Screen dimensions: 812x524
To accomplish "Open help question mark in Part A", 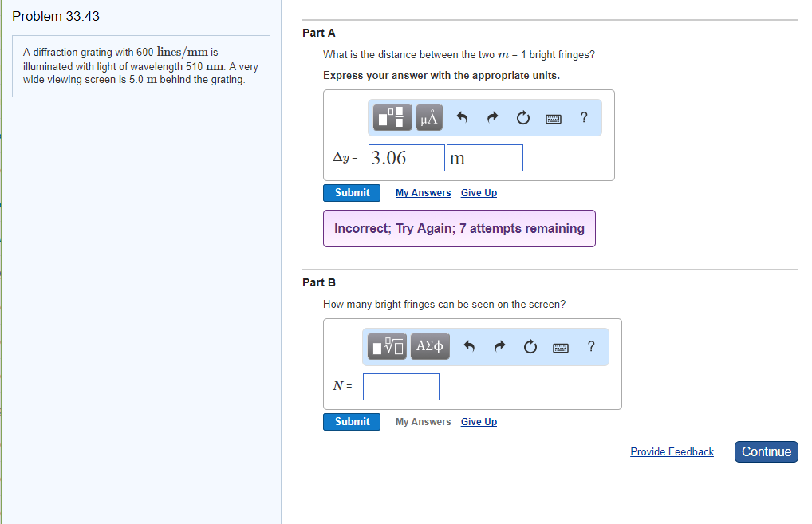I will [x=584, y=118].
